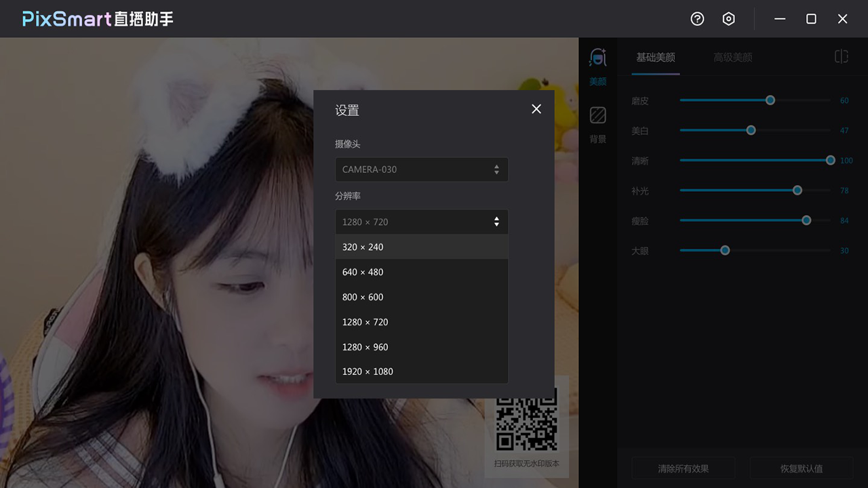Click the watermark QR code thumbnail

coord(527,422)
